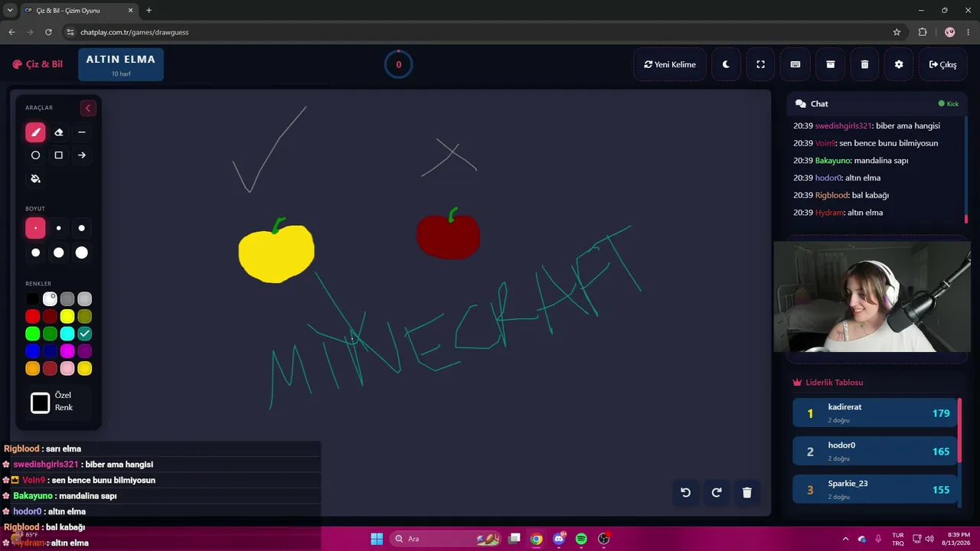Collapse the Araçlar tools panel
The height and width of the screenshot is (551, 980).
coord(88,108)
